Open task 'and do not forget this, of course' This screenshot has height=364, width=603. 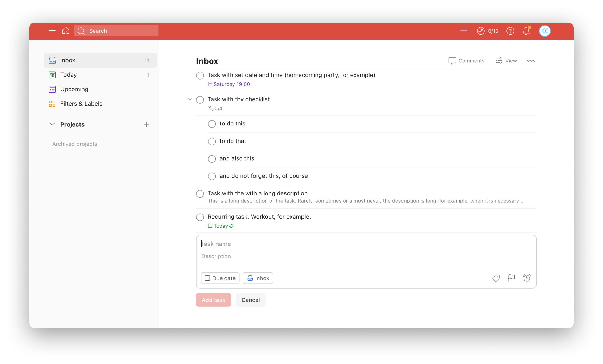click(264, 176)
